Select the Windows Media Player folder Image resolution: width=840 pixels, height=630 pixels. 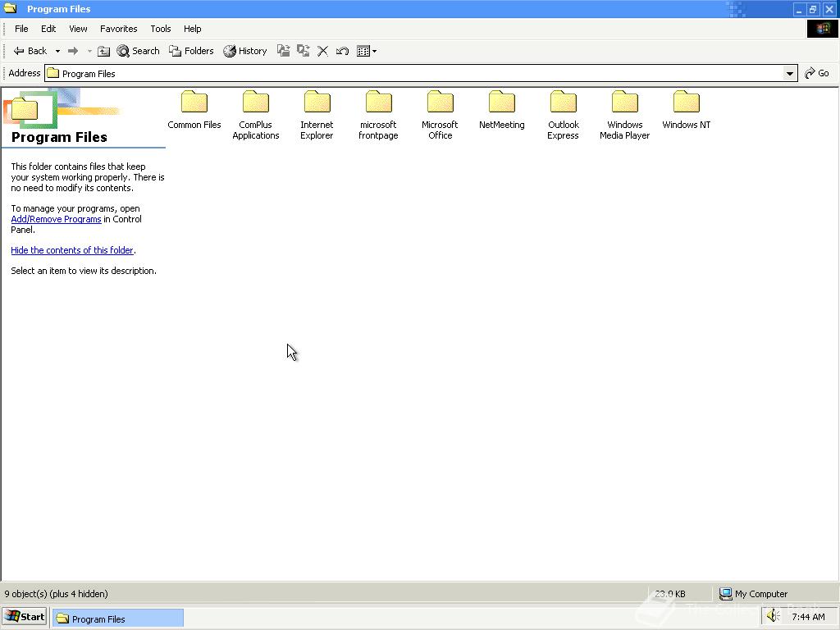tap(624, 115)
